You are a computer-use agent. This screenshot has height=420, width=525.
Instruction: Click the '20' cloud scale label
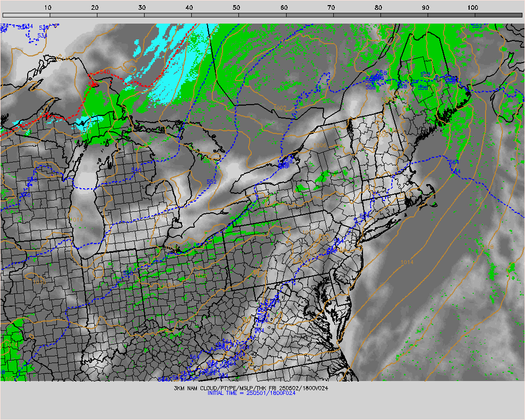click(x=95, y=7)
